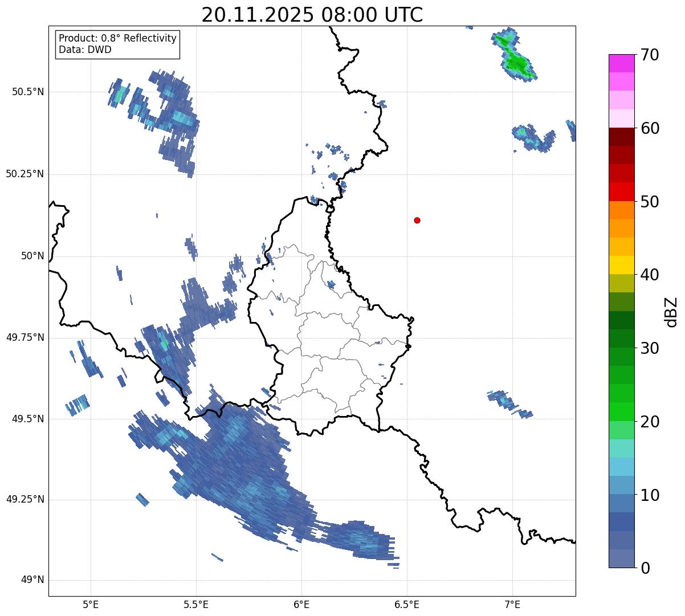Click the '49.25°N' latitude label
Viewport: 685px width, 616px height.
tap(25, 499)
